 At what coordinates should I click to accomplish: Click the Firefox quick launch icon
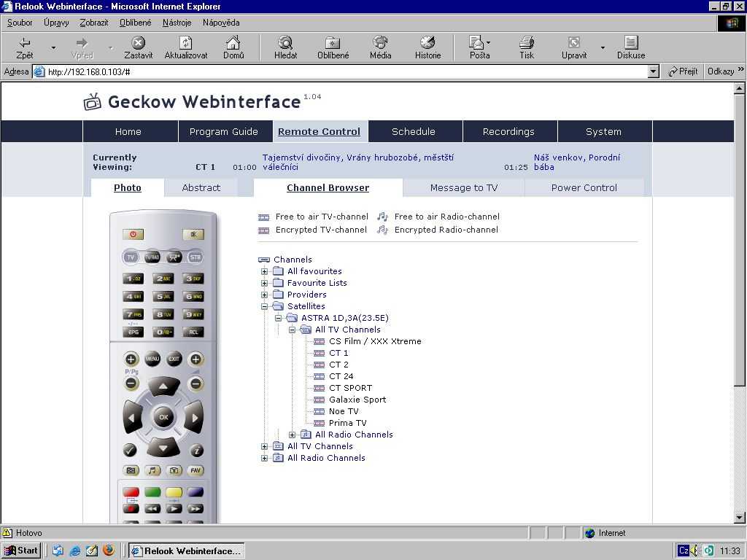(109, 551)
